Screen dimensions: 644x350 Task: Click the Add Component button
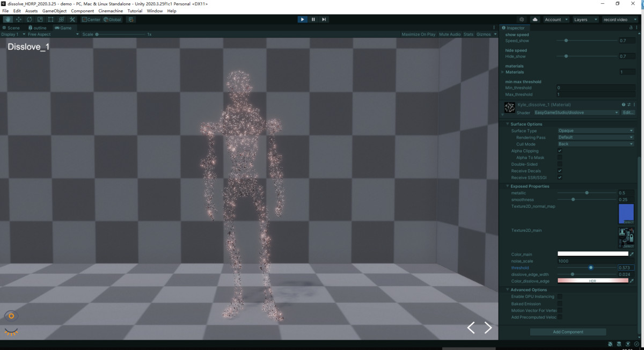[568, 332]
